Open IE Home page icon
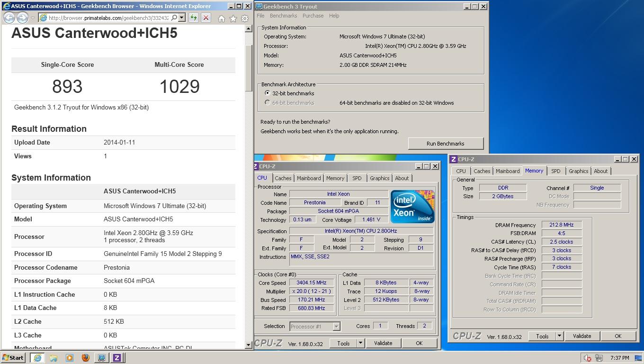 (x=221, y=18)
